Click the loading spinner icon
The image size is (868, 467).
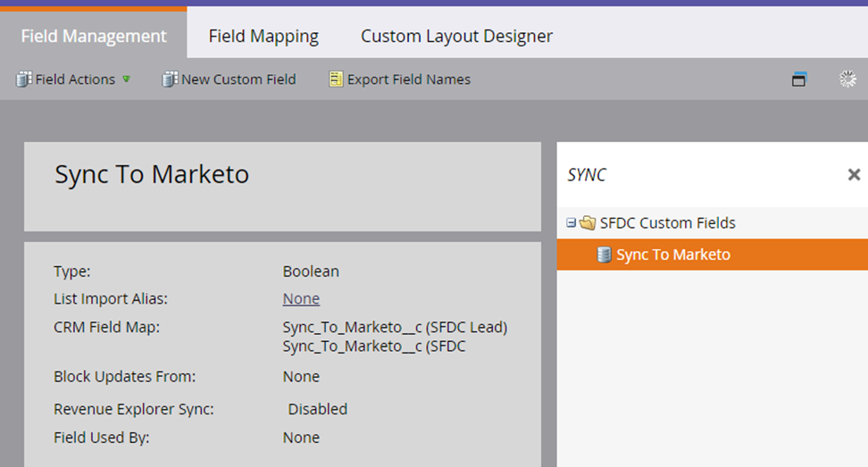click(x=847, y=79)
